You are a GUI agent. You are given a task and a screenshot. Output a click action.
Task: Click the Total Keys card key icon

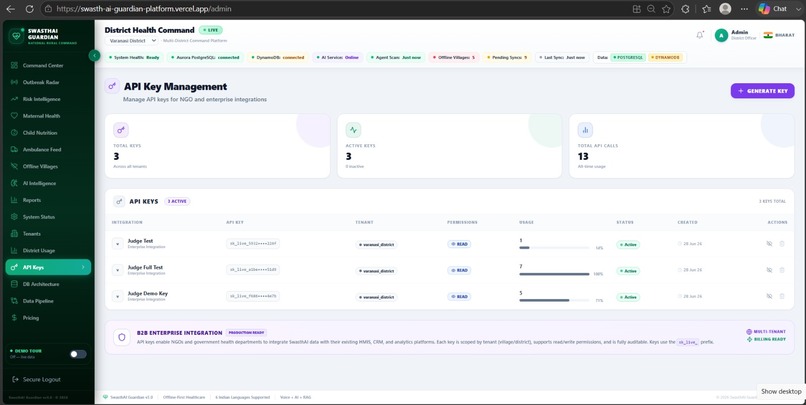[x=121, y=130]
